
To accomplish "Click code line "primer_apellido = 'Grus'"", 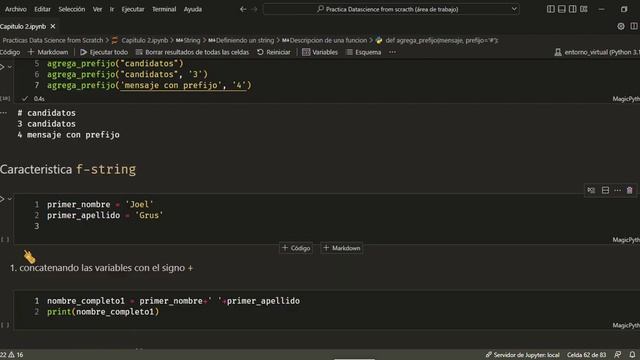I will tap(105, 216).
